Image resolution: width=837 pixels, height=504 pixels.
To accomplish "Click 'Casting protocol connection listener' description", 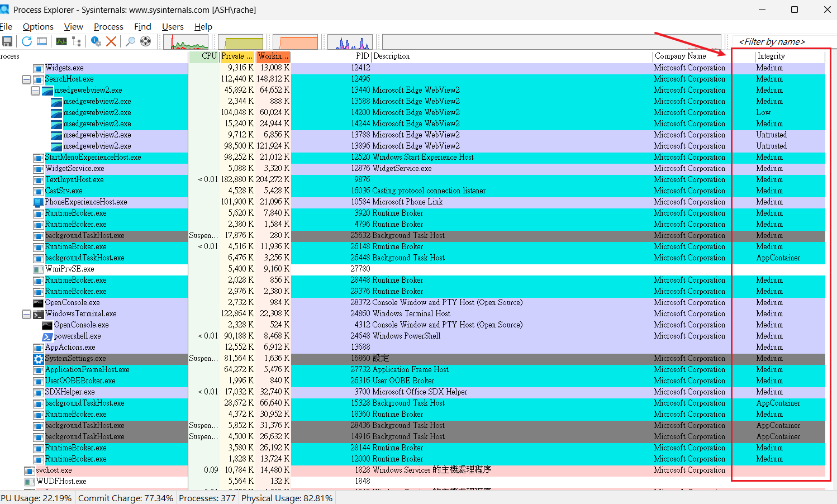I will pos(429,191).
